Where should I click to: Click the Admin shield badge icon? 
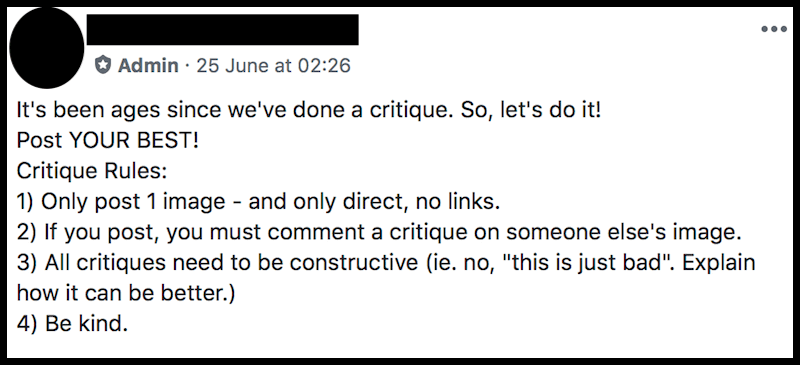[103, 65]
